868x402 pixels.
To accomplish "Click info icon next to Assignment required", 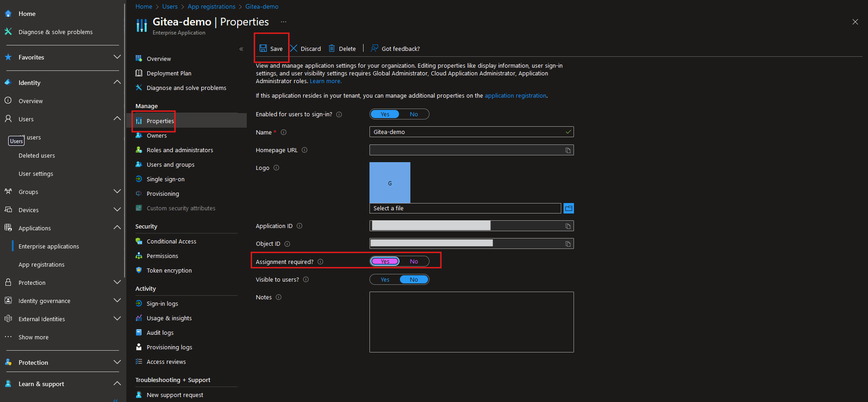I will 320,262.
